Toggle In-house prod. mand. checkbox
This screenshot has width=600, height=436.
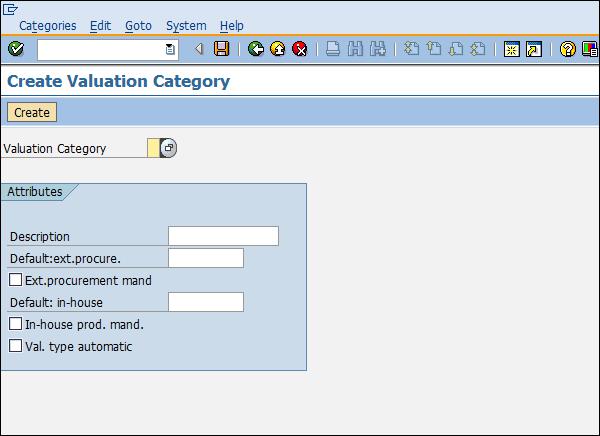(x=15, y=324)
